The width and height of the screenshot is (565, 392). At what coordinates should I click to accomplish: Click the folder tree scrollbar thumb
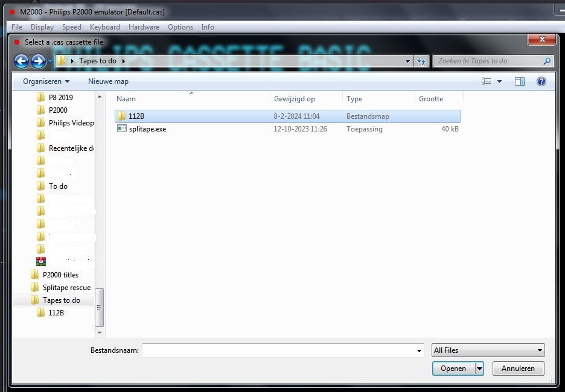100,307
